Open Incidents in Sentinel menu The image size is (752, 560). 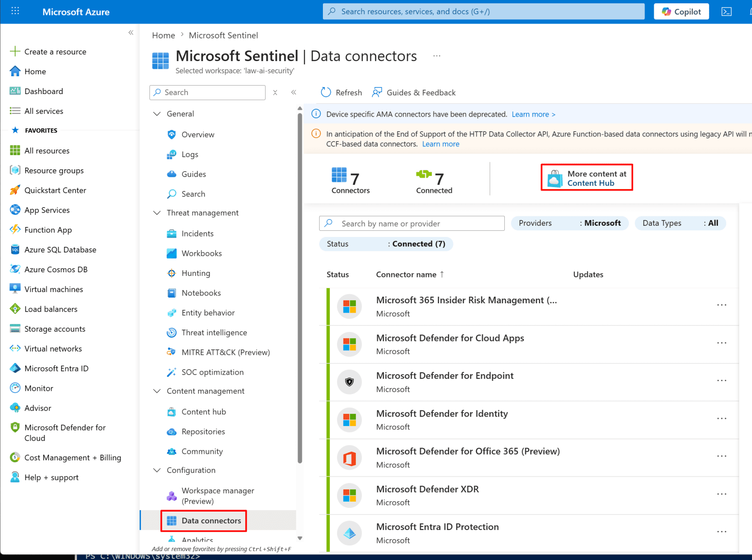coord(197,234)
